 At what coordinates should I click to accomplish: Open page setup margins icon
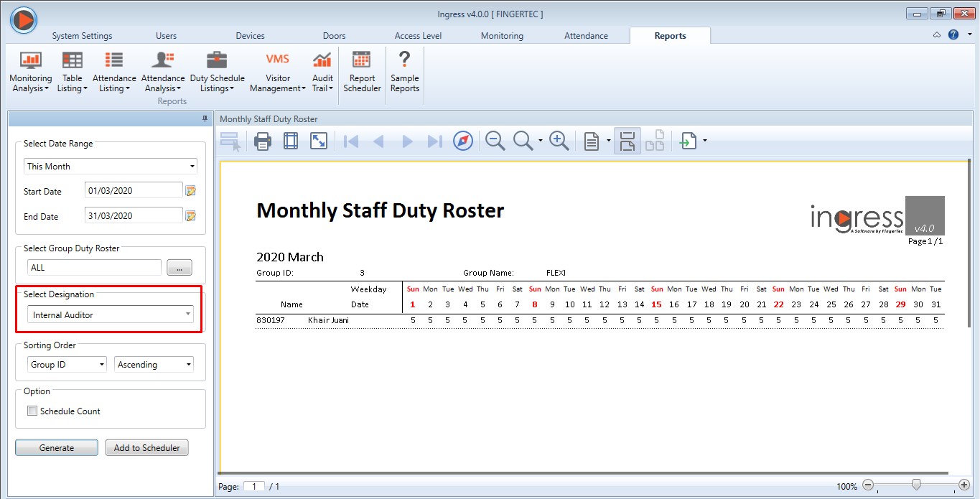[x=291, y=141]
